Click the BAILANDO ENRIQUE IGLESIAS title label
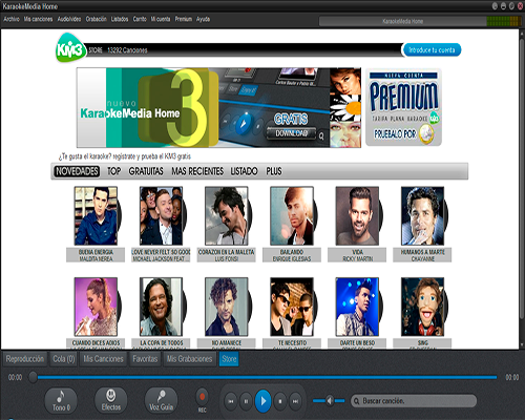 tap(292, 255)
